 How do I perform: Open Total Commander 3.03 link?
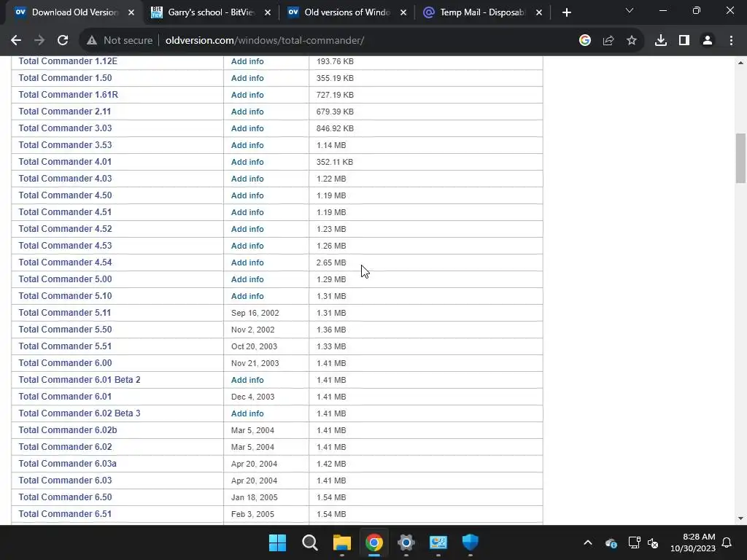tap(65, 128)
